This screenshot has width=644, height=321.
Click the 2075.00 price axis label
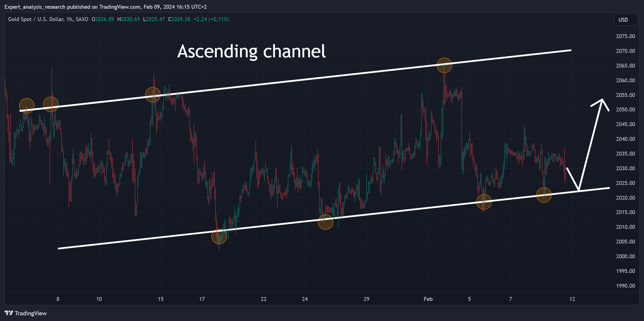coord(625,36)
